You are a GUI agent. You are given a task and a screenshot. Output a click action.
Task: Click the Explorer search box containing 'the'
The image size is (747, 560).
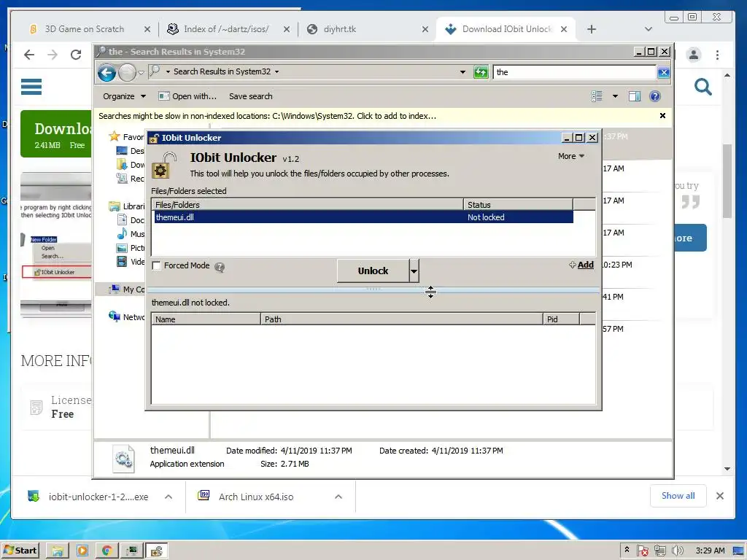575,72
